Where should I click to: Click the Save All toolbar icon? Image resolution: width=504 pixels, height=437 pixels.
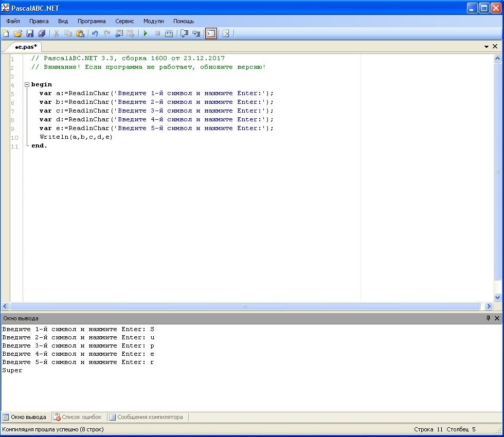(x=42, y=33)
